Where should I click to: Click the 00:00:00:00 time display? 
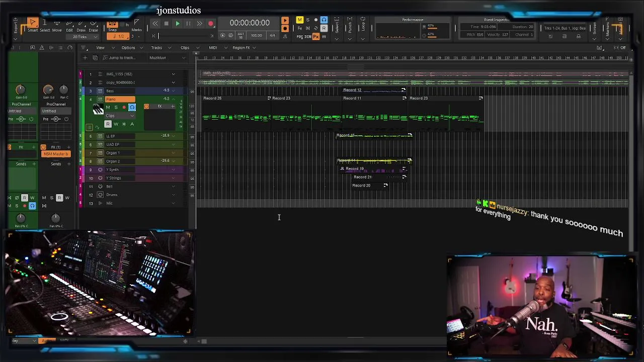(x=250, y=23)
